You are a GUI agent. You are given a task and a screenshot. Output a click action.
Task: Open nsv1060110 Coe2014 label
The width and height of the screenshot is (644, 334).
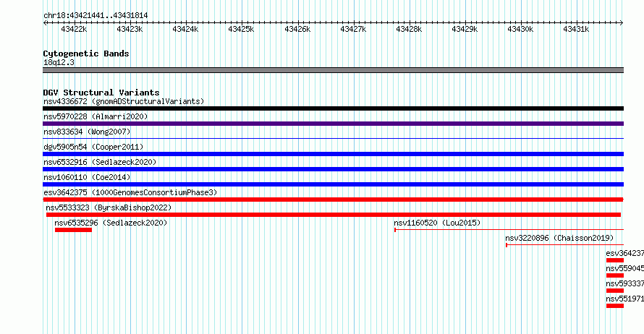(x=87, y=177)
